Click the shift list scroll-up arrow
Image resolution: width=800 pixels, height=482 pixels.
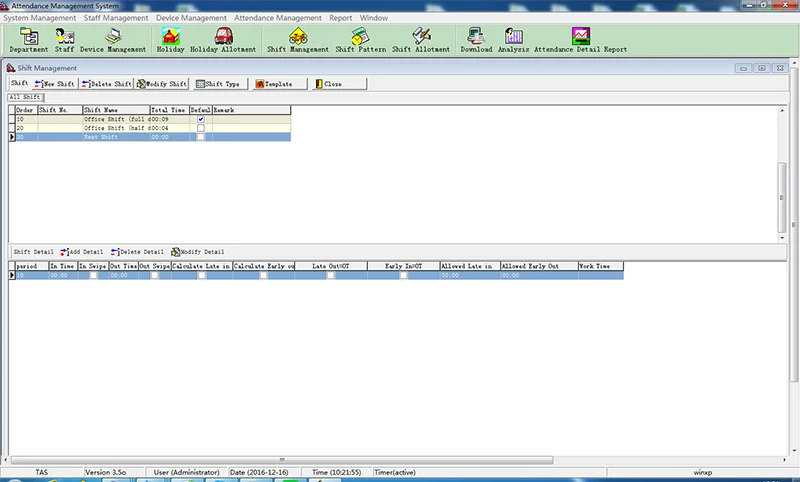click(x=782, y=110)
